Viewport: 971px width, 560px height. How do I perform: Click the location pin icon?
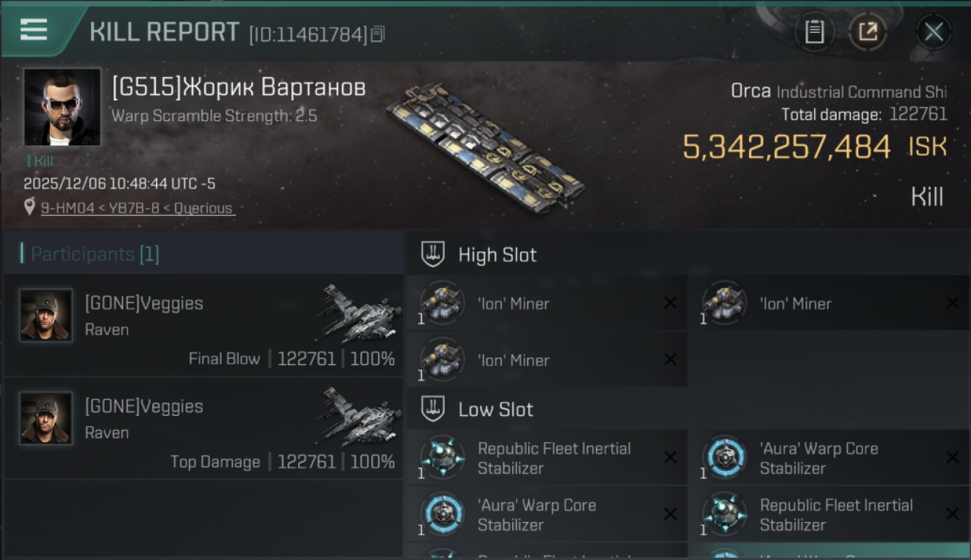pos(29,208)
